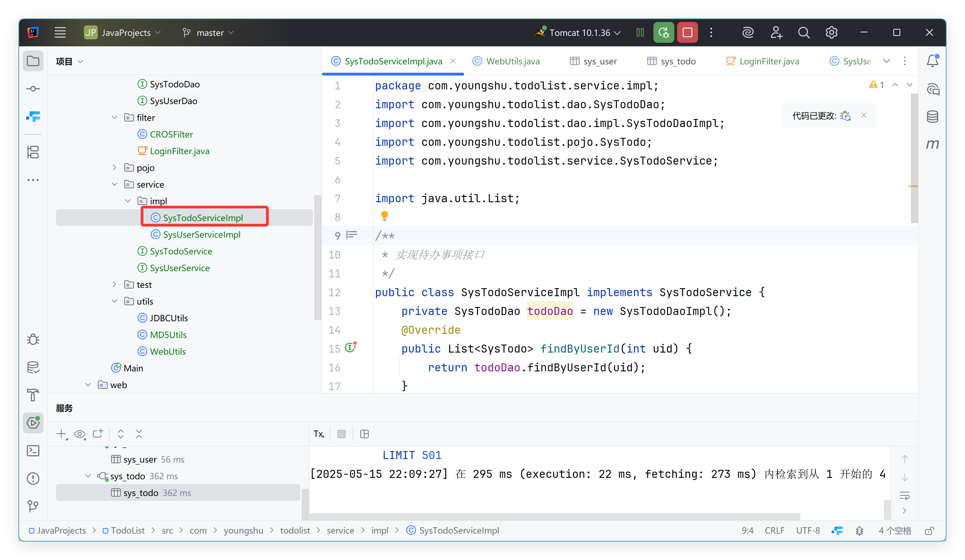Switch to the sys_user tab
965x560 pixels.
tap(593, 61)
